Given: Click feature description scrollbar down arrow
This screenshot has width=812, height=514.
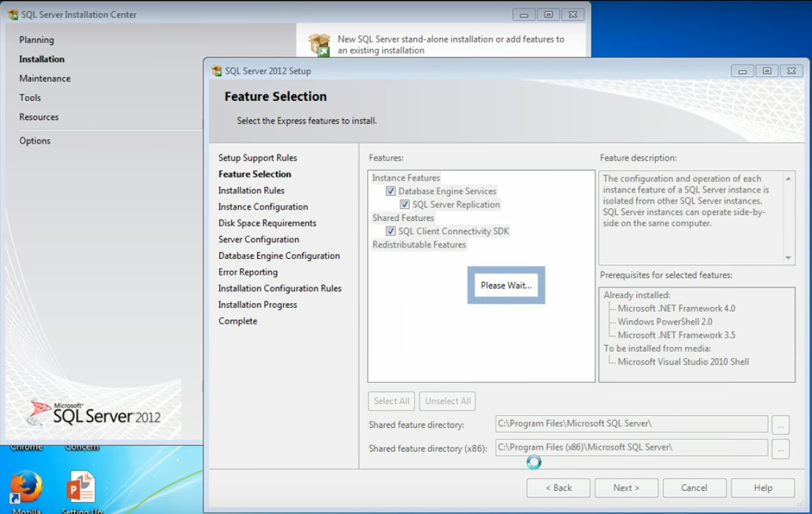Looking at the screenshot, I should 788,257.
